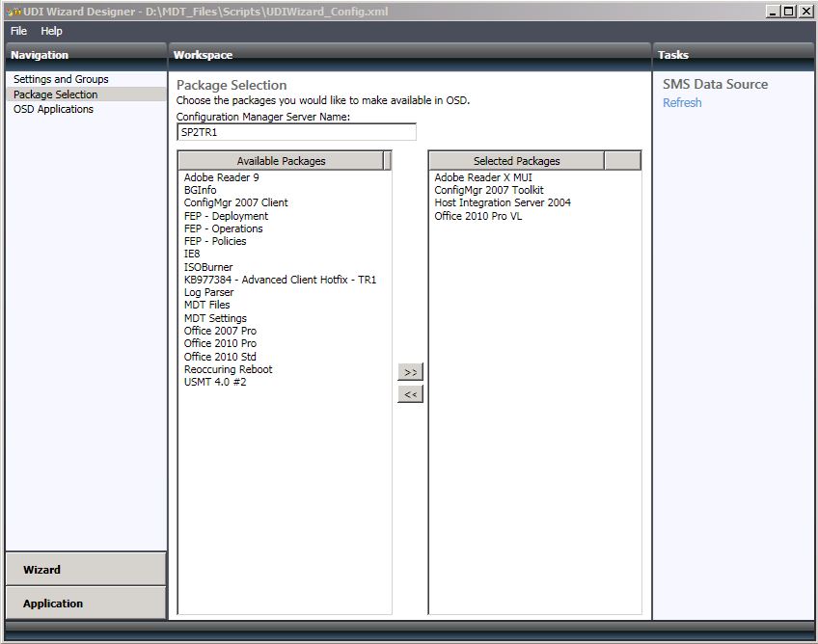Select BGInfo in Available Packages
The image size is (818, 644).
200,190
